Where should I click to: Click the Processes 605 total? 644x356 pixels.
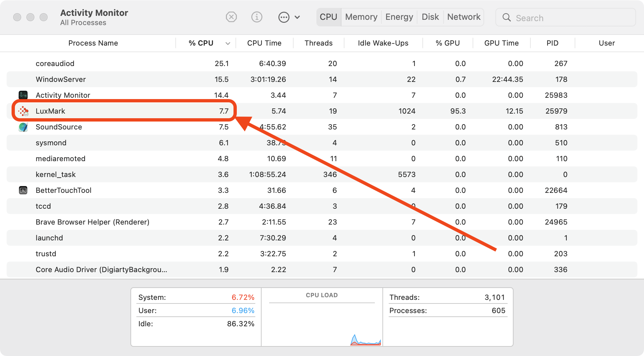[x=498, y=310]
